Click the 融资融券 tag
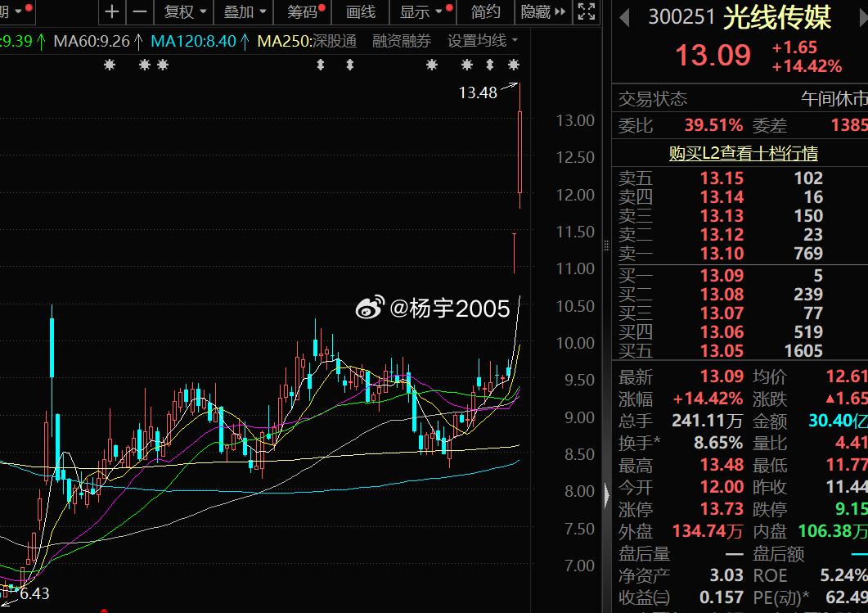This screenshot has width=868, height=613. click(x=402, y=41)
